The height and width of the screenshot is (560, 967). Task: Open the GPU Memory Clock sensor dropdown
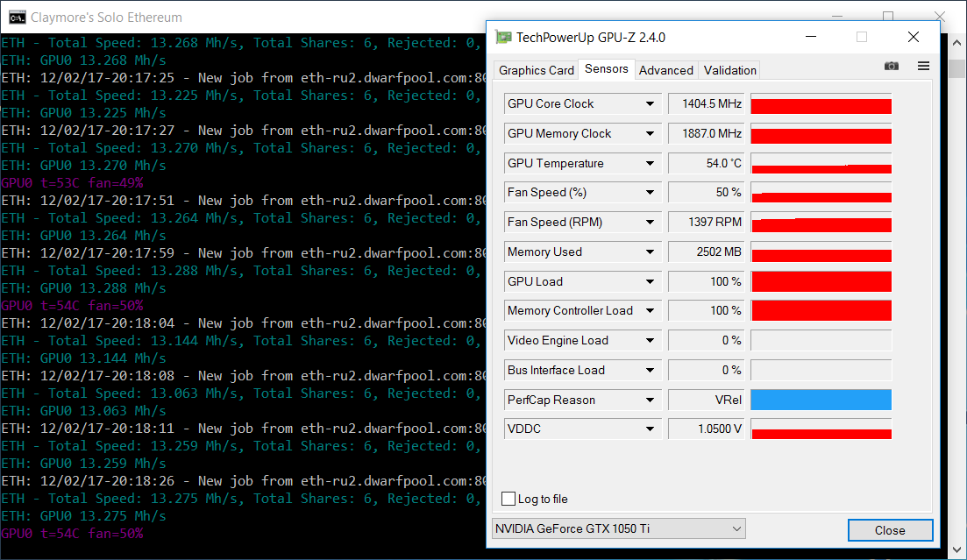(650, 133)
